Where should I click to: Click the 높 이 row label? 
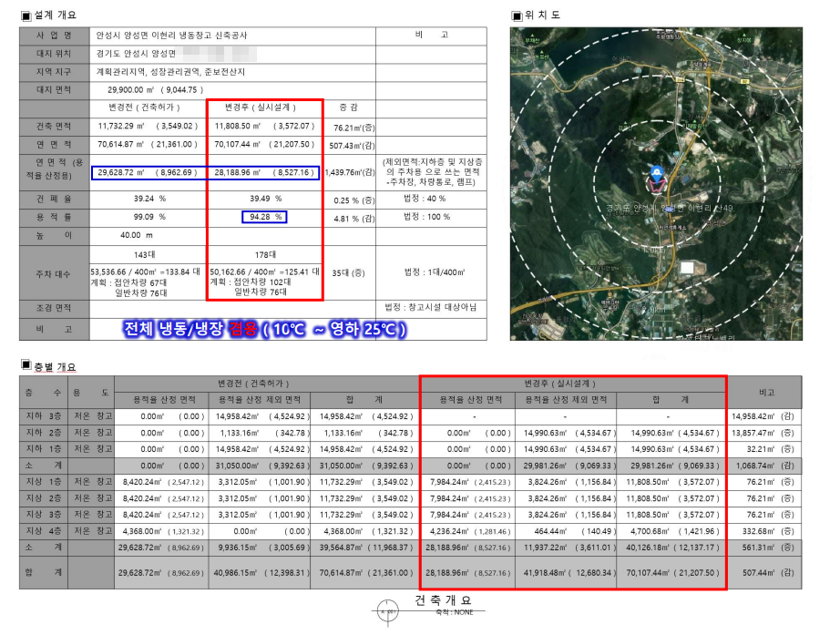(54, 236)
